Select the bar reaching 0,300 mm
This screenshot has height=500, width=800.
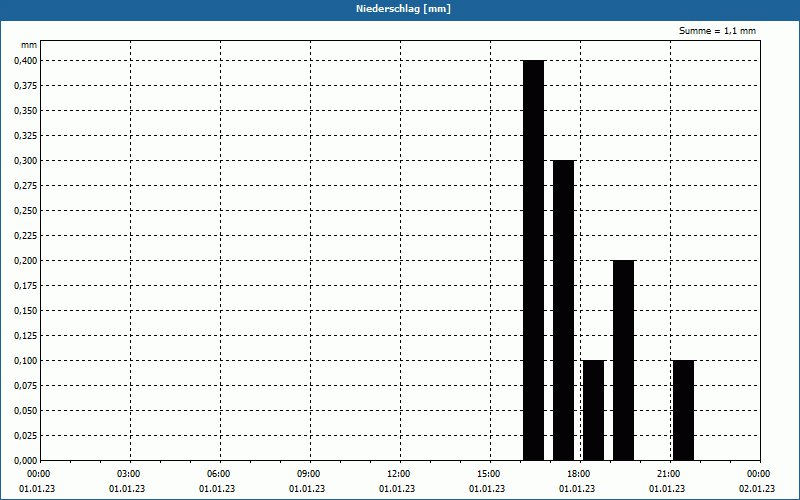tap(564, 310)
